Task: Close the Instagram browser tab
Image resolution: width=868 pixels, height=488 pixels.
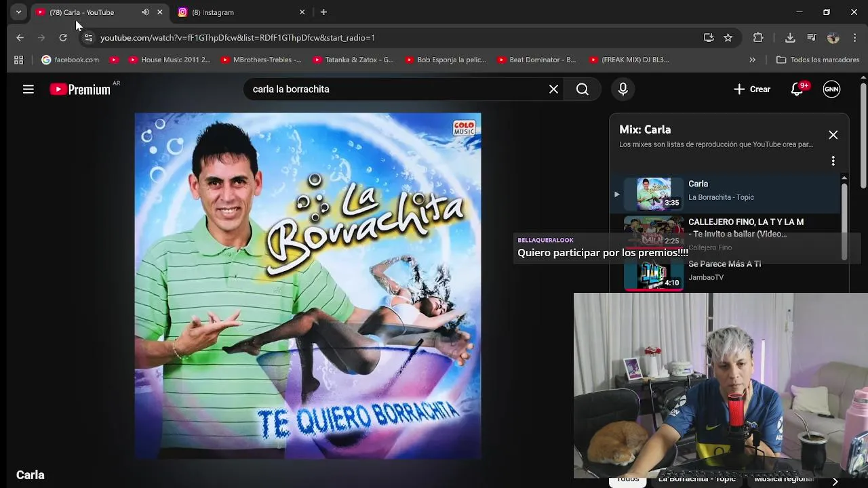Action: tap(302, 12)
